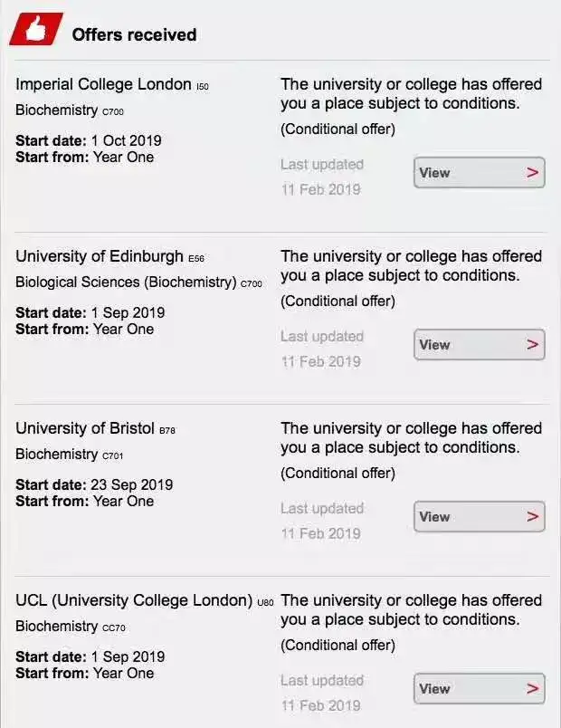View the University of Bristol offer

click(478, 516)
